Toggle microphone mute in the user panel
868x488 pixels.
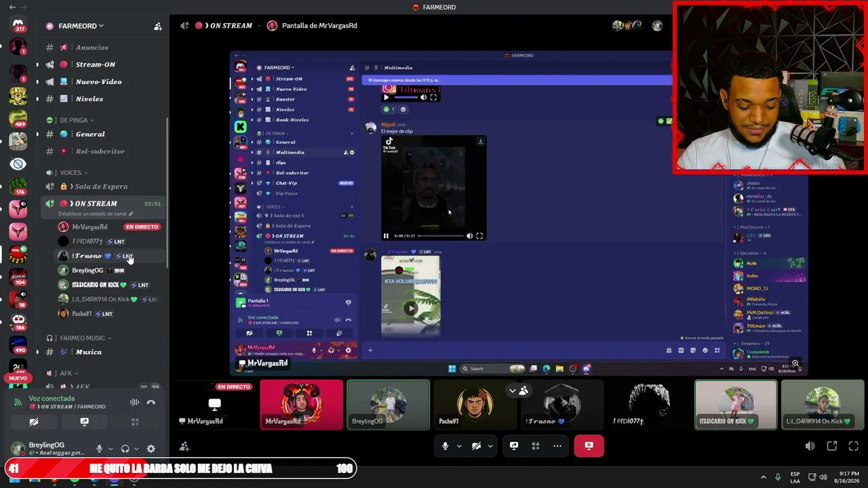point(100,449)
